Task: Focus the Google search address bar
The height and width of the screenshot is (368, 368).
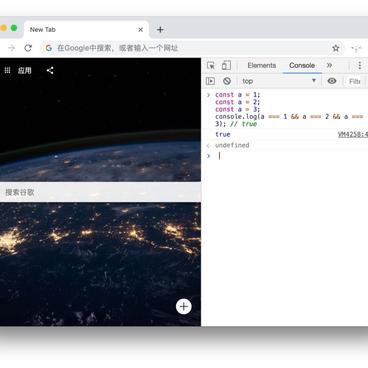Action: coord(191,48)
